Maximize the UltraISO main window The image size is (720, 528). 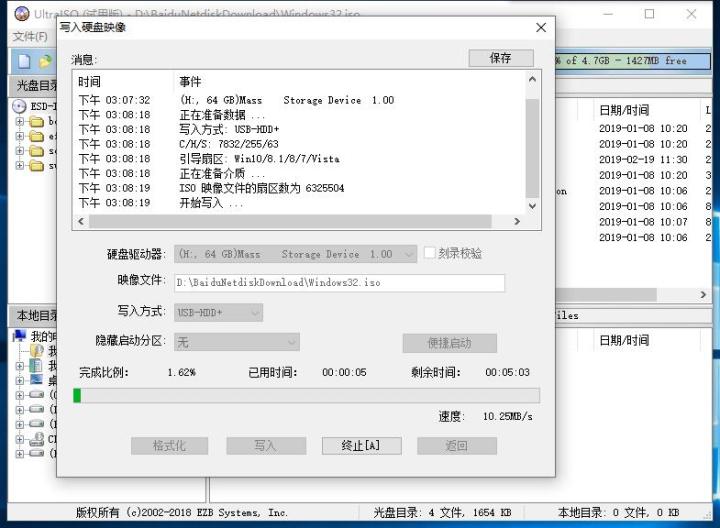coord(649,14)
